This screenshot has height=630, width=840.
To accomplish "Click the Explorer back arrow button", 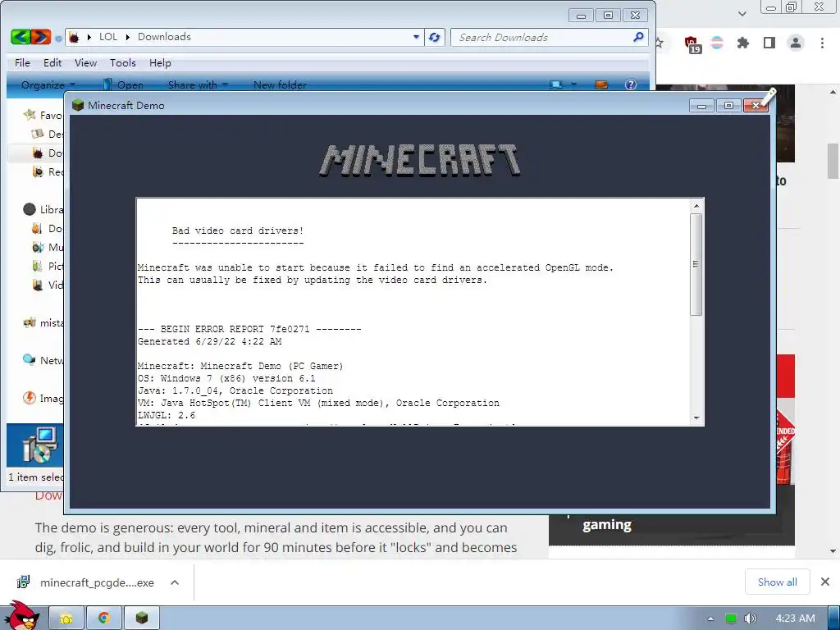I will pyautogui.click(x=20, y=37).
